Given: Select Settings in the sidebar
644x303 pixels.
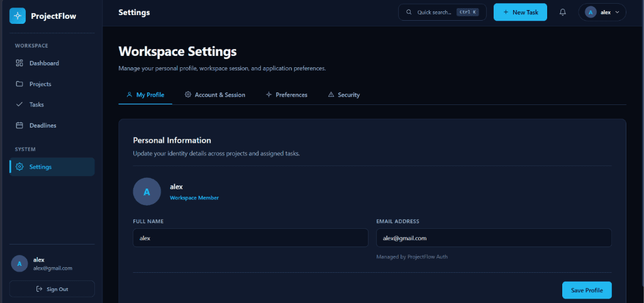Looking at the screenshot, I should (x=52, y=167).
